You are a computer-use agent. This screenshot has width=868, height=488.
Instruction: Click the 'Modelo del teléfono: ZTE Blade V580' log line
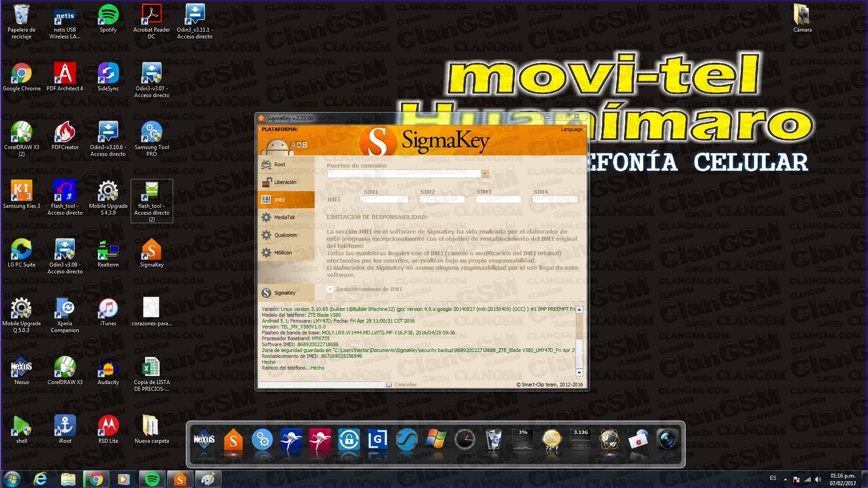pos(301,315)
